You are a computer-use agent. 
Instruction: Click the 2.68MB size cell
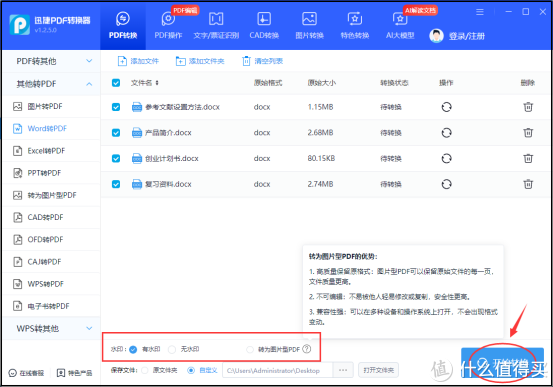pos(320,133)
